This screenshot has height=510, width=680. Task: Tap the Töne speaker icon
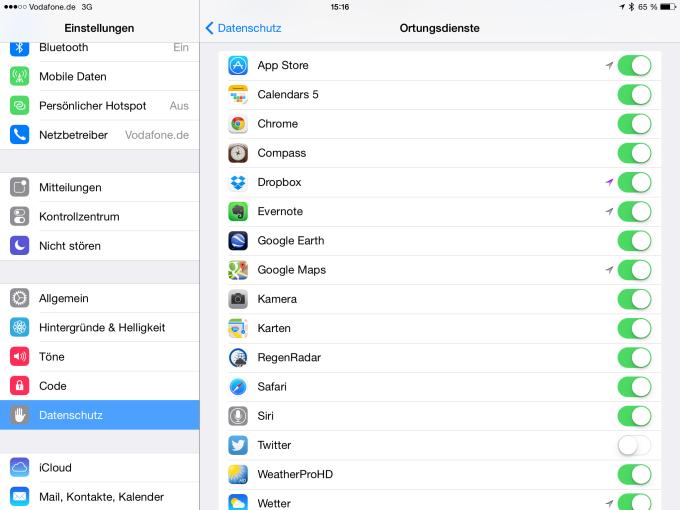pyautogui.click(x=20, y=356)
